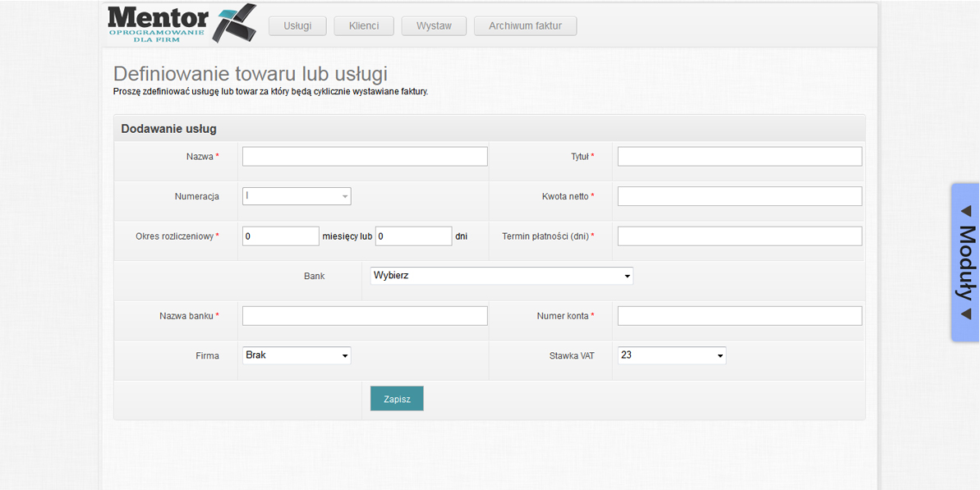Viewport: 980px width, 490px height.
Task: Open the Bank Wybierz dropdown
Action: click(501, 276)
